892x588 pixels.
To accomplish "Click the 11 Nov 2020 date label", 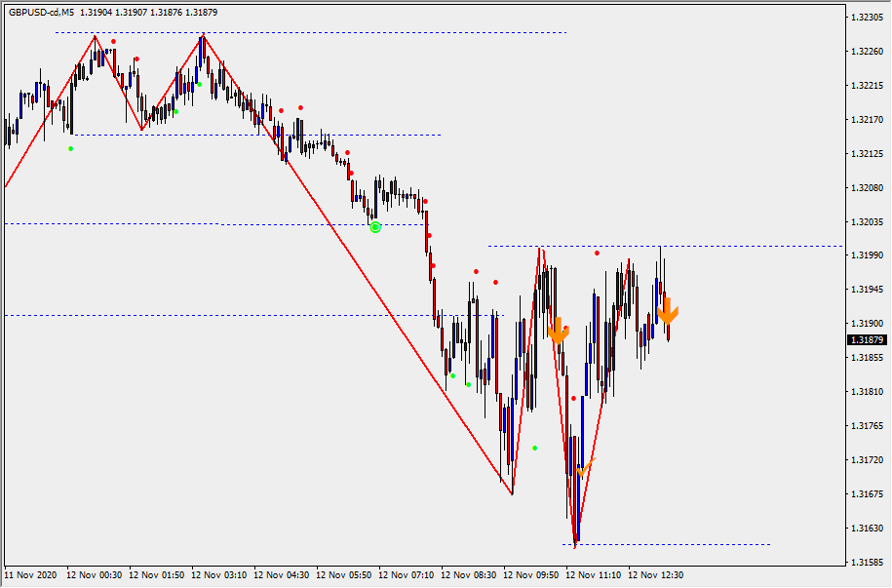I will (x=30, y=575).
